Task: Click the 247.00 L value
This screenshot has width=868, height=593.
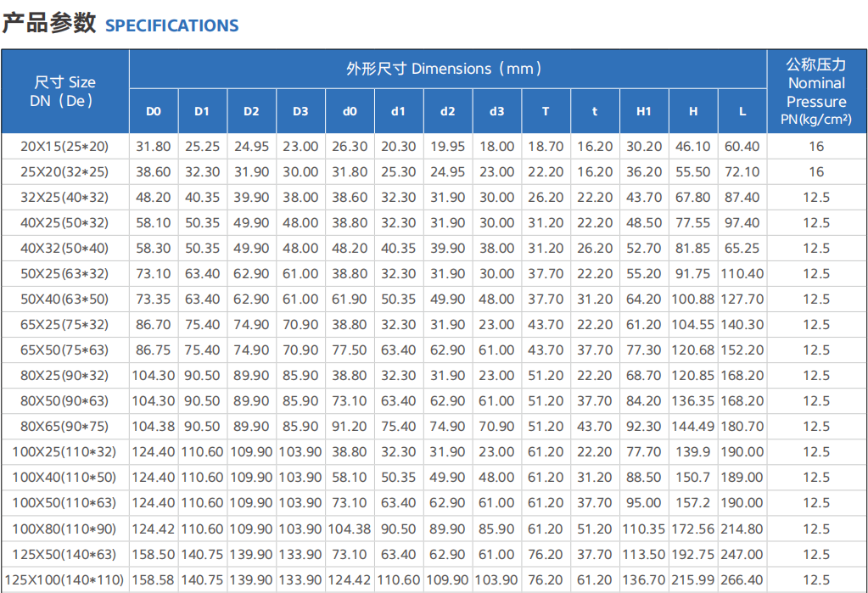Action: click(x=742, y=555)
